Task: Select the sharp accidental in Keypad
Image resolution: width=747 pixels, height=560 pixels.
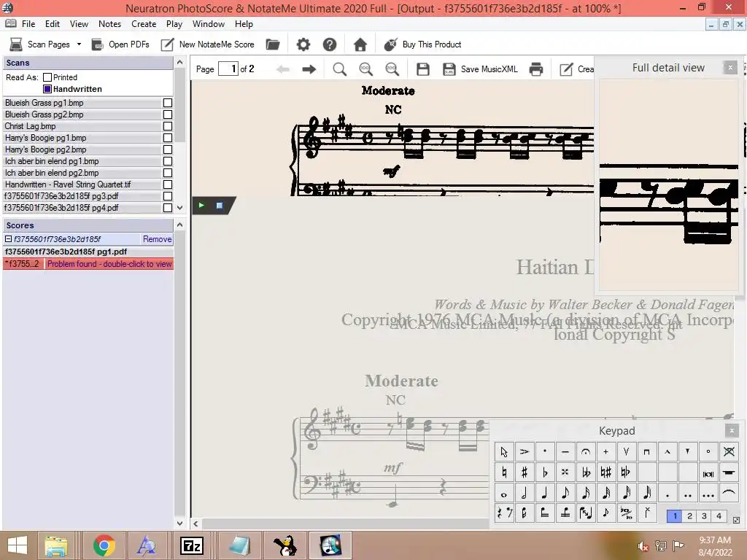Action: pos(524,472)
